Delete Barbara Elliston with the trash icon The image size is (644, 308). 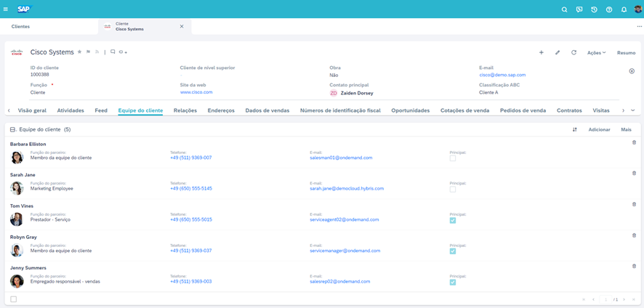tap(634, 142)
